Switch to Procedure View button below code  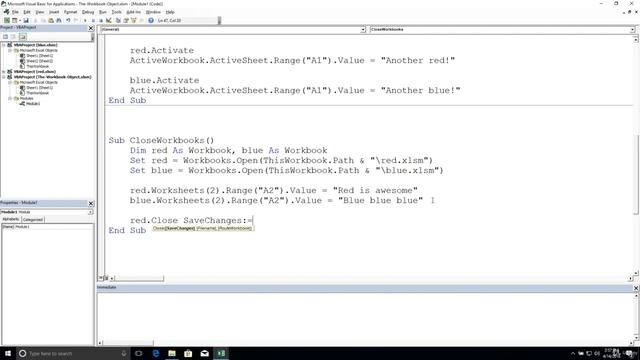[x=101, y=278]
